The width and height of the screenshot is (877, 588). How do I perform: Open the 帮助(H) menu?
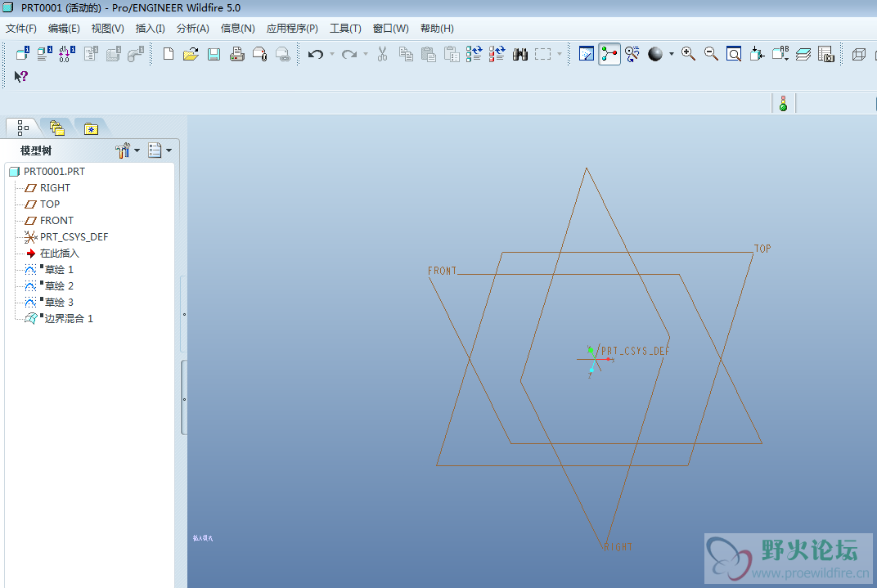pyautogui.click(x=437, y=29)
